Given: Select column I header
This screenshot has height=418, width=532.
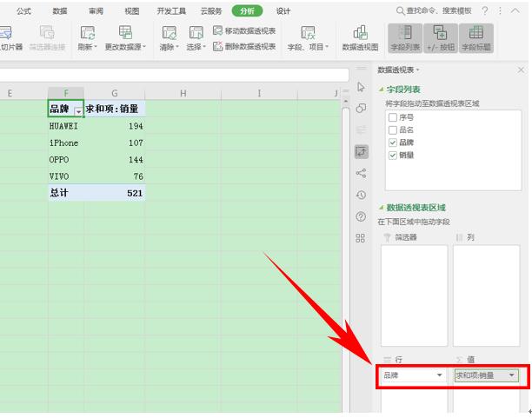Looking at the screenshot, I should pyautogui.click(x=259, y=93).
